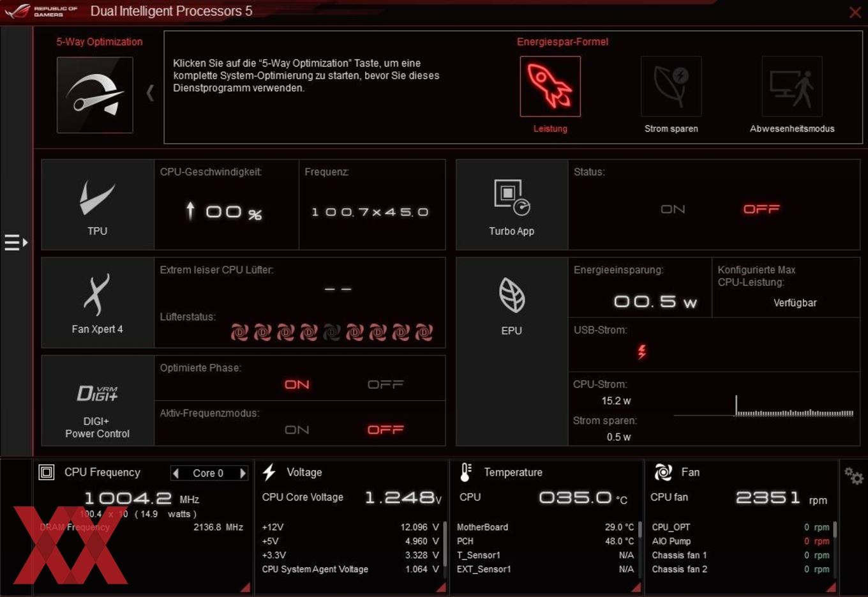Open the EPU leaf panel
Viewport: 868px width, 597px height.
(x=512, y=351)
